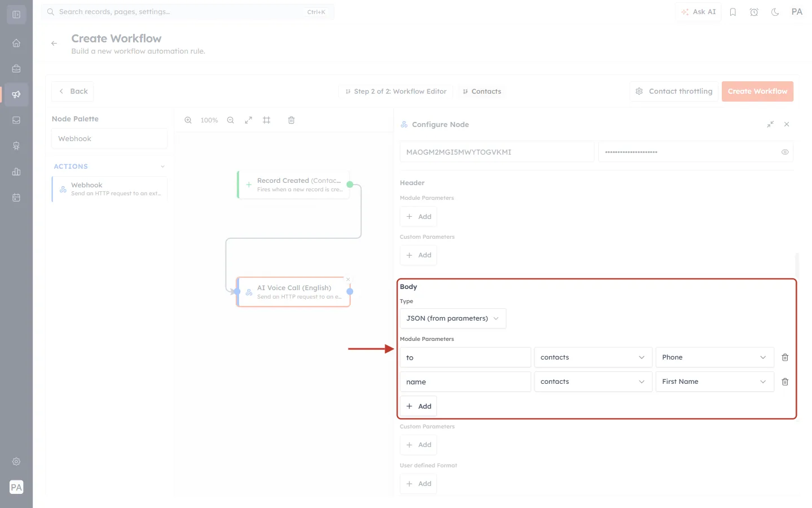Click the Back button
The width and height of the screenshot is (812, 508).
73,91
